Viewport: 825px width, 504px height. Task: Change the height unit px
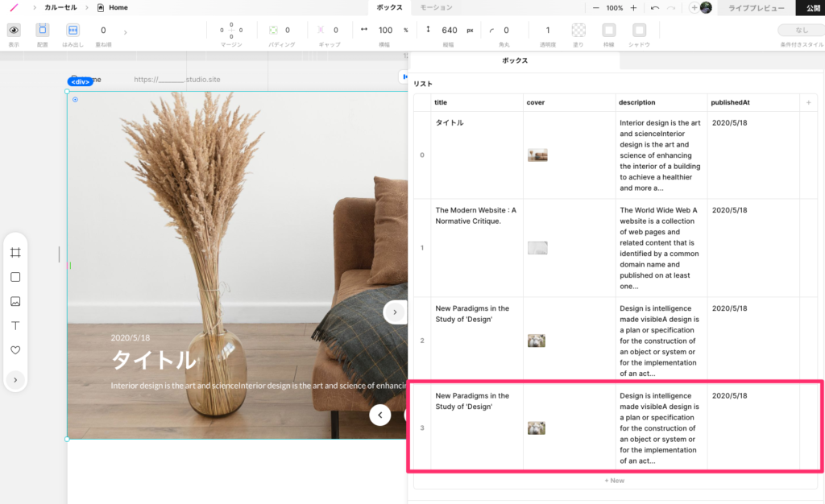(470, 30)
